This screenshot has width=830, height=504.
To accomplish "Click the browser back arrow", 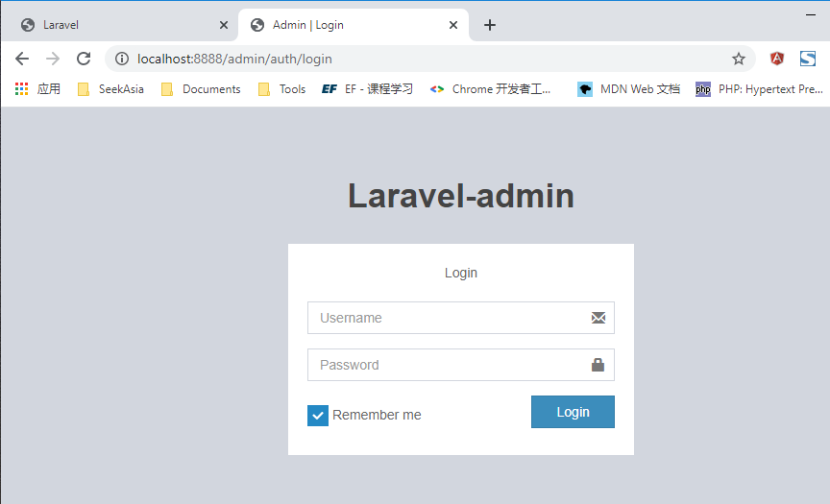I will pyautogui.click(x=22, y=59).
